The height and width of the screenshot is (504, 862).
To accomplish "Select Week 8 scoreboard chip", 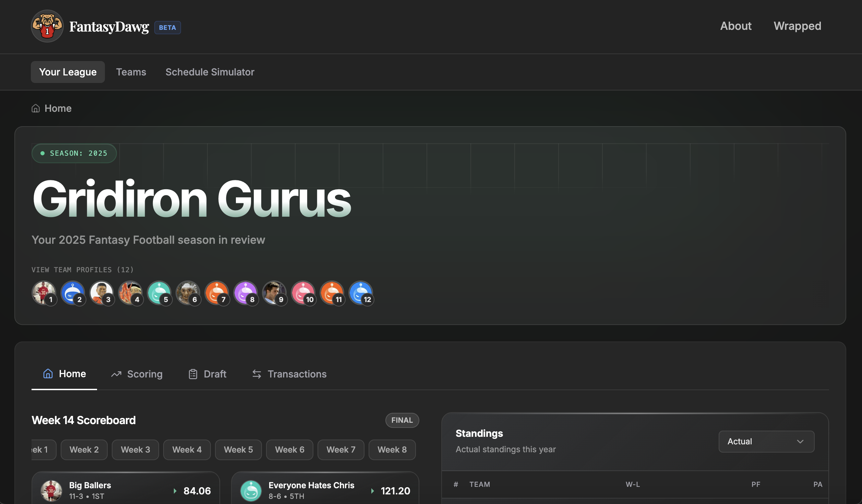I will 392,449.
